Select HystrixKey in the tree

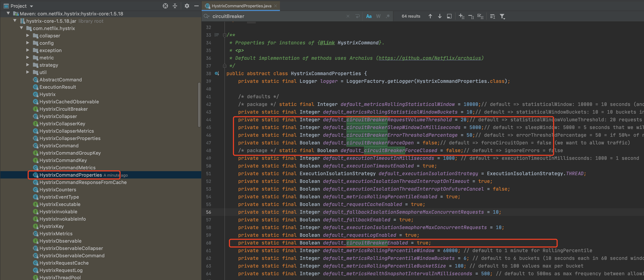click(51, 226)
